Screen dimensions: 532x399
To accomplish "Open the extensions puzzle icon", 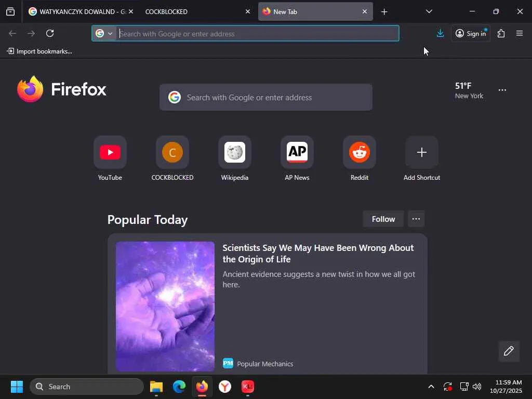I will tap(501, 33).
